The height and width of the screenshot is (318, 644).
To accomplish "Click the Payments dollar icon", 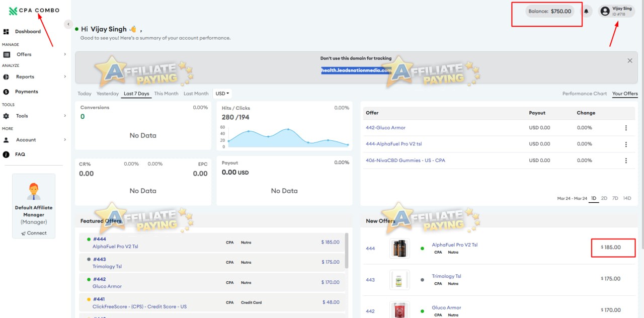I will [x=6, y=92].
